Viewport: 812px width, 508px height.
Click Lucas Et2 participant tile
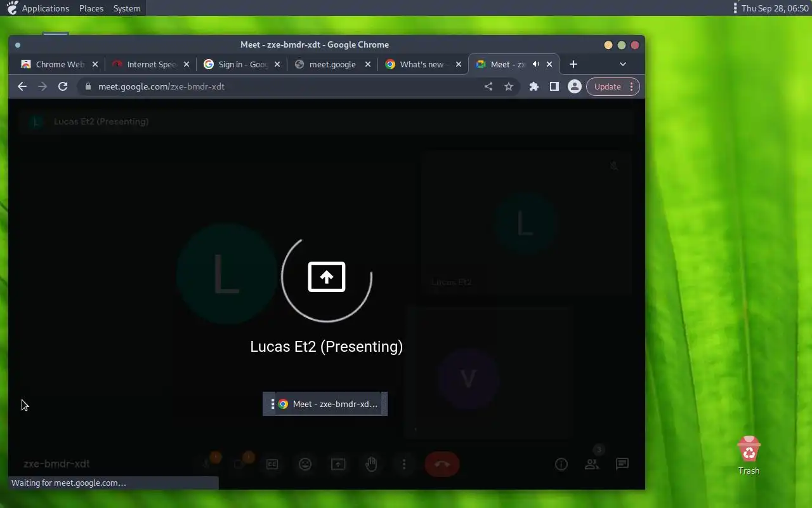coord(525,222)
